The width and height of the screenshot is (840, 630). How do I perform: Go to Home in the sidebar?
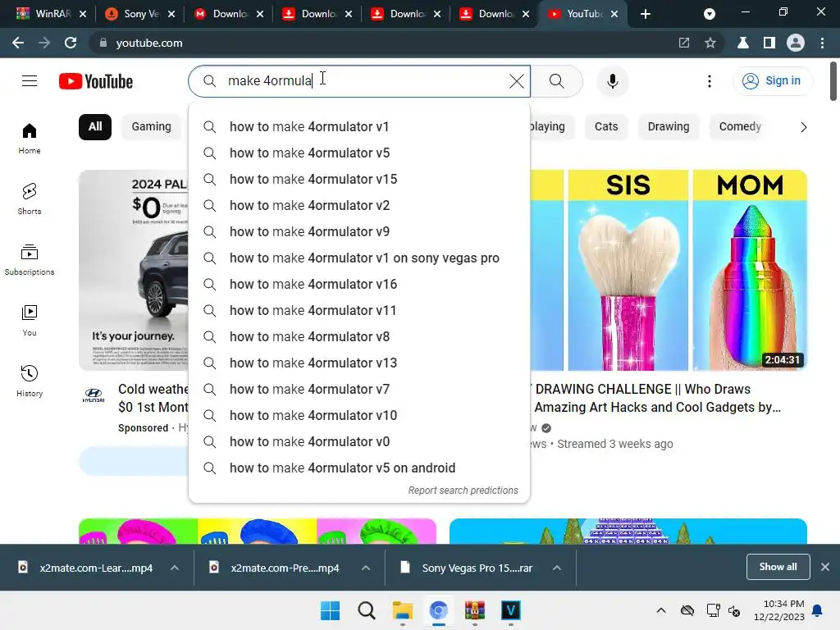coord(30,138)
